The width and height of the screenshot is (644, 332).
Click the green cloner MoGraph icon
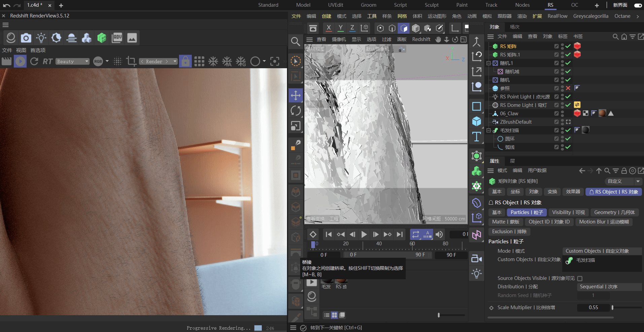point(476,171)
